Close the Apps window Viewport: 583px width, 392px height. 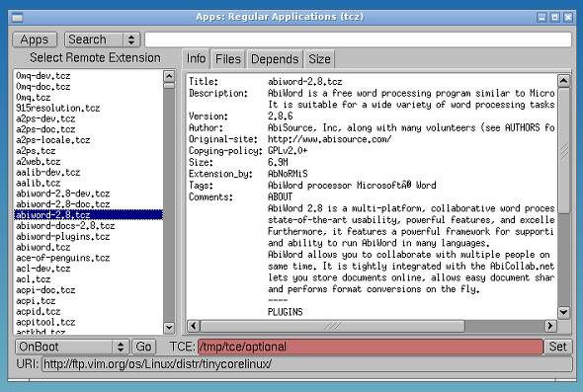coord(568,17)
